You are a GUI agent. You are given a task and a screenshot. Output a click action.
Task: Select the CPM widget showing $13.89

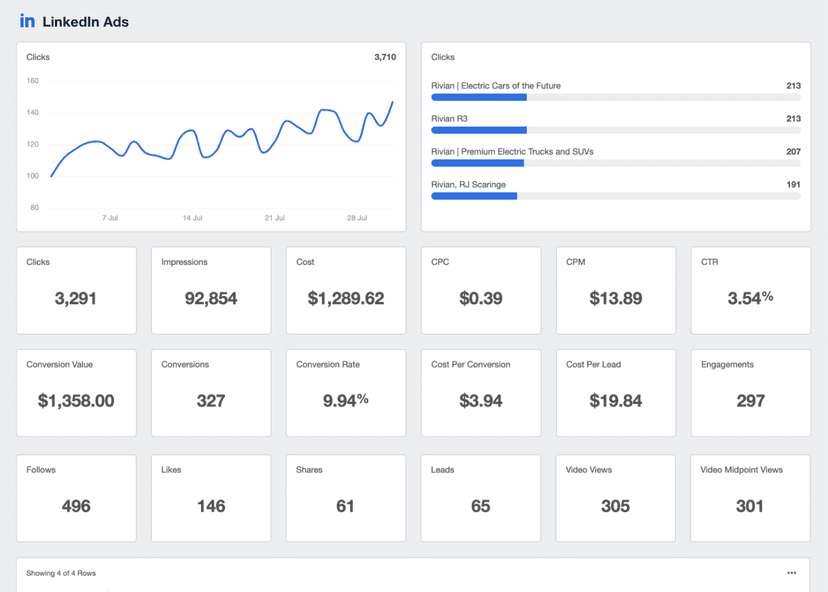pyautogui.click(x=615, y=290)
